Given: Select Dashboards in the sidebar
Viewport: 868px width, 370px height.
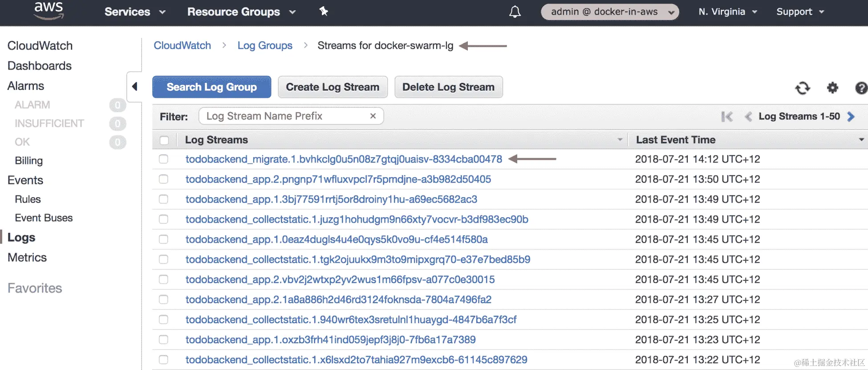Looking at the screenshot, I should coord(40,66).
